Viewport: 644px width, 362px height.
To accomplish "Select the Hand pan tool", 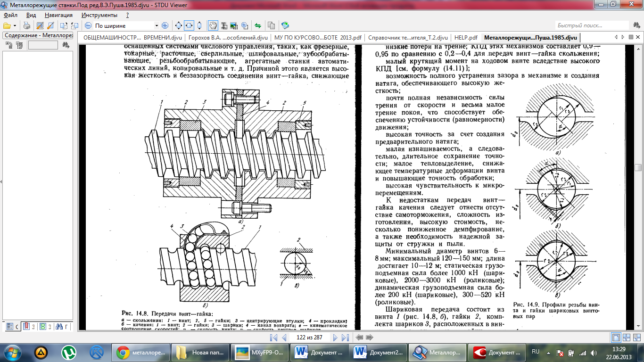I will 213,25.
